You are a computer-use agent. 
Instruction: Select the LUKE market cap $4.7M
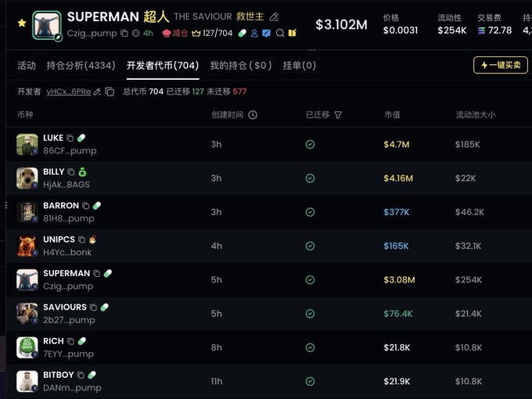[x=397, y=145]
